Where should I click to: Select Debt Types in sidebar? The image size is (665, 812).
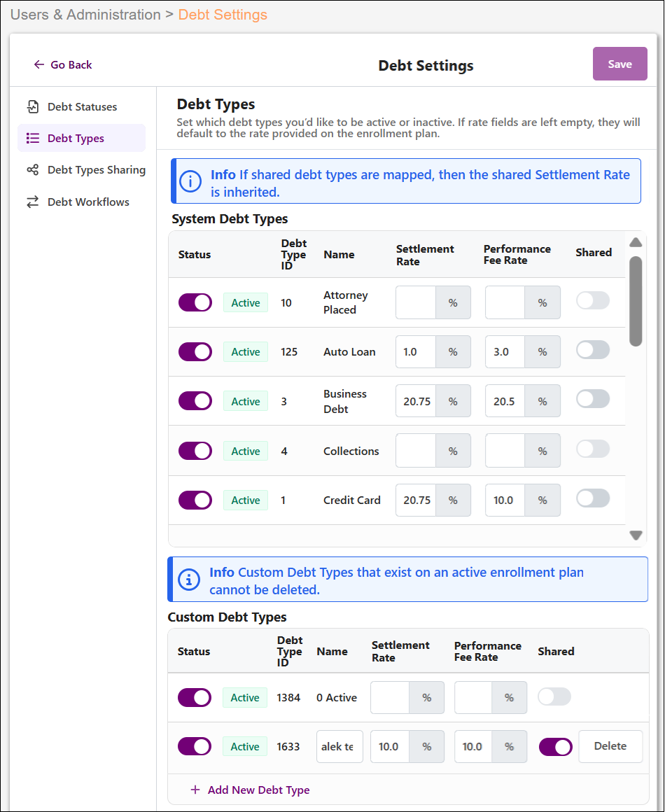point(82,139)
